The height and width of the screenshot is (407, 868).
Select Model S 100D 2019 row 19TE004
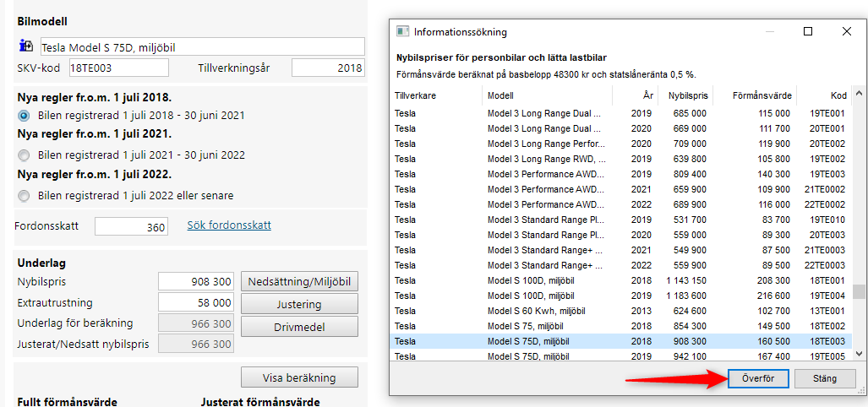pos(622,296)
